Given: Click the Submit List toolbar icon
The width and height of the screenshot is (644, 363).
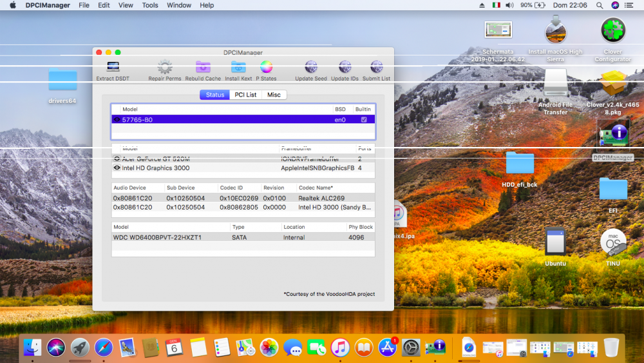Looking at the screenshot, I should pos(376,67).
